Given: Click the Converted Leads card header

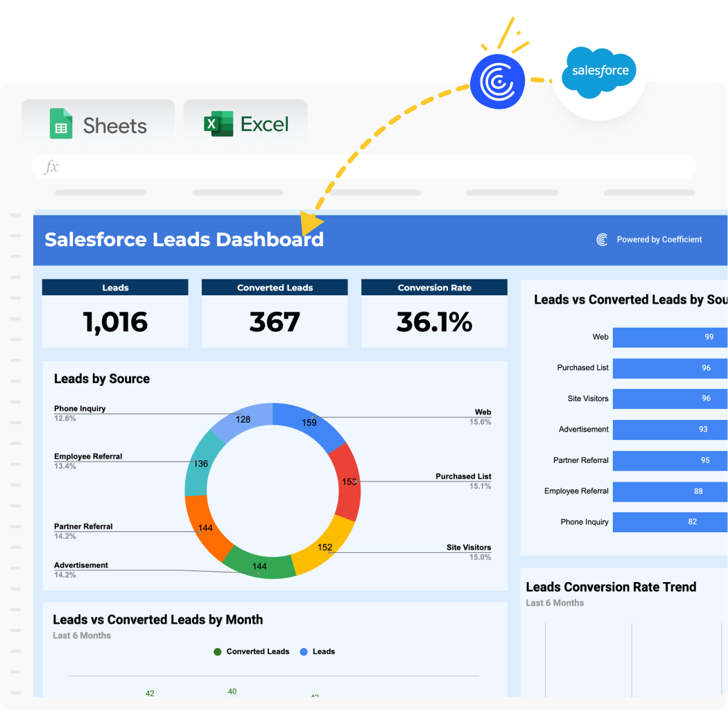Looking at the screenshot, I should point(275,288).
